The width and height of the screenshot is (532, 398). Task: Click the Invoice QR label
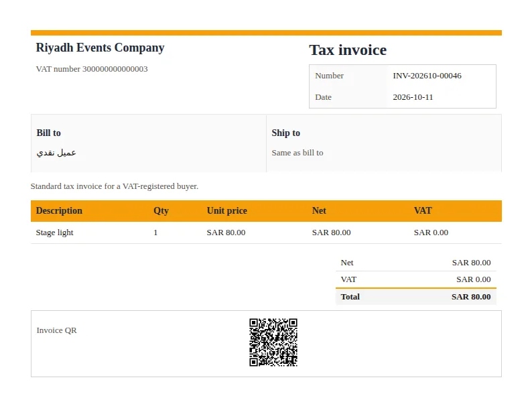point(57,330)
